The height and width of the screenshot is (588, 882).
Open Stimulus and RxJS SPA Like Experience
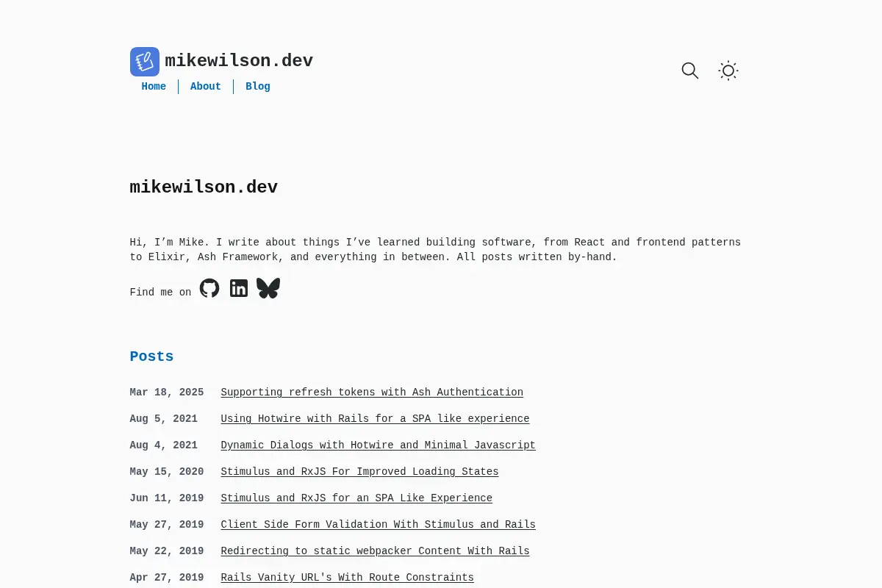pos(356,498)
